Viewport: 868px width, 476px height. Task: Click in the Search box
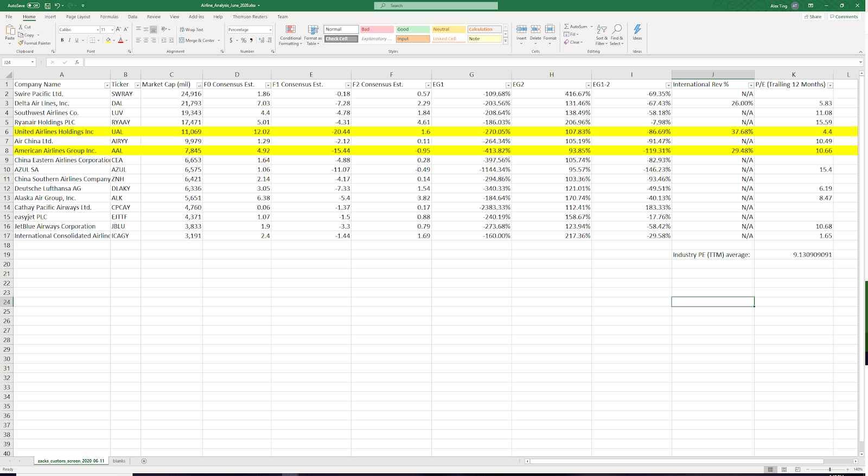(x=436, y=5)
